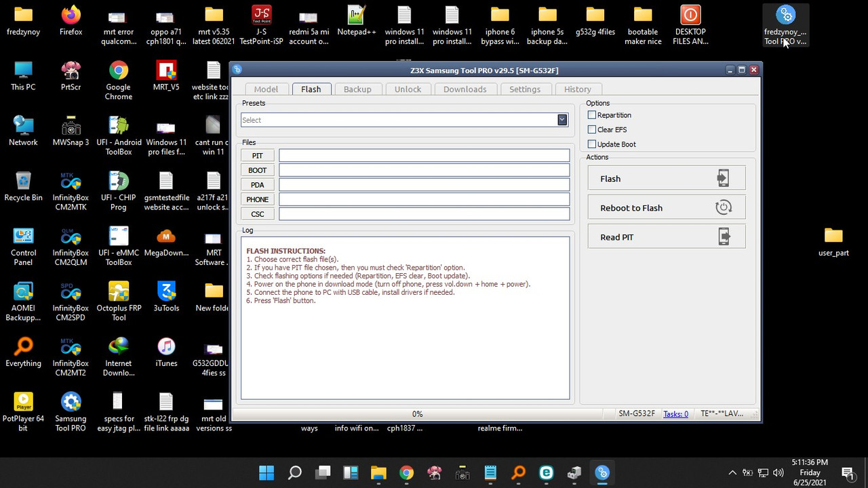The width and height of the screenshot is (868, 488).
Task: Open the Firefox desktop shortcut
Action: tap(71, 21)
